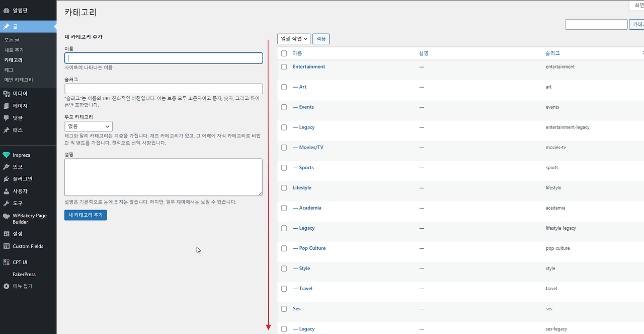644x334 pixels.
Task: Open the Custom Fields icon
Action: pyautogui.click(x=7, y=246)
